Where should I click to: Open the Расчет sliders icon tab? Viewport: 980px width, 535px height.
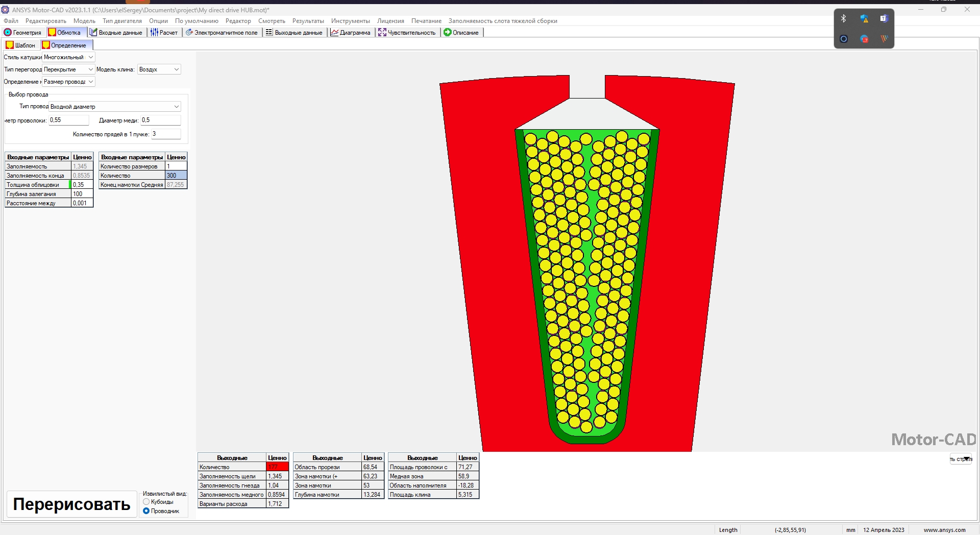[154, 32]
